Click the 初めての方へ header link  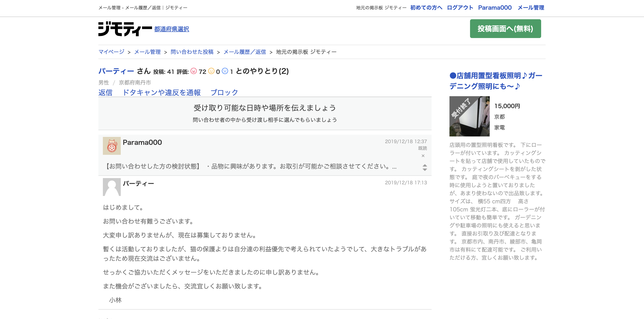coord(426,8)
